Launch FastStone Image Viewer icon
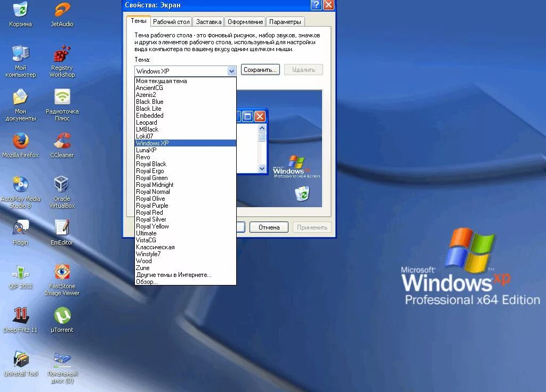The width and height of the screenshot is (546, 392). tap(62, 280)
